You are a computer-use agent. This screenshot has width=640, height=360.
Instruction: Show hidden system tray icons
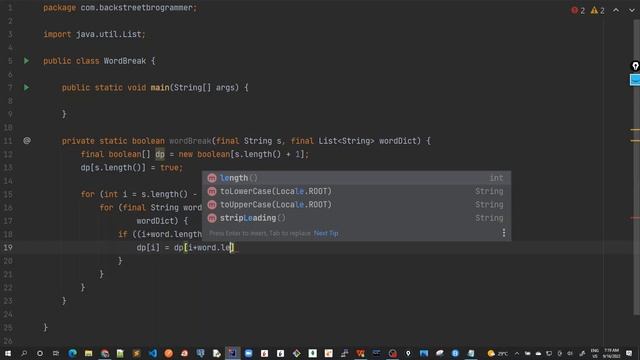(x=517, y=353)
